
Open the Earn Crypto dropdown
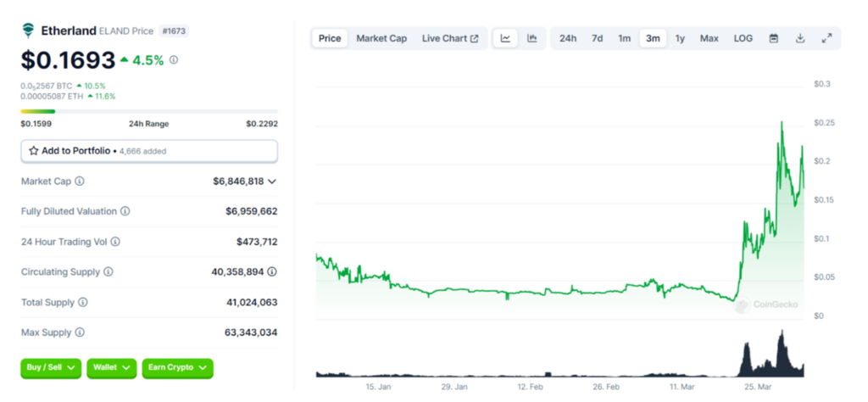tap(177, 368)
